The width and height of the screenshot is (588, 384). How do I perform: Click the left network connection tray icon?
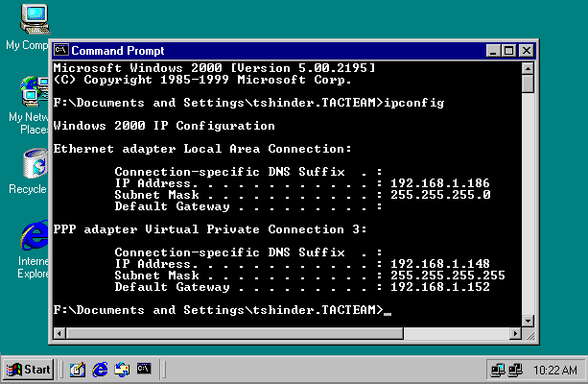coord(497,369)
